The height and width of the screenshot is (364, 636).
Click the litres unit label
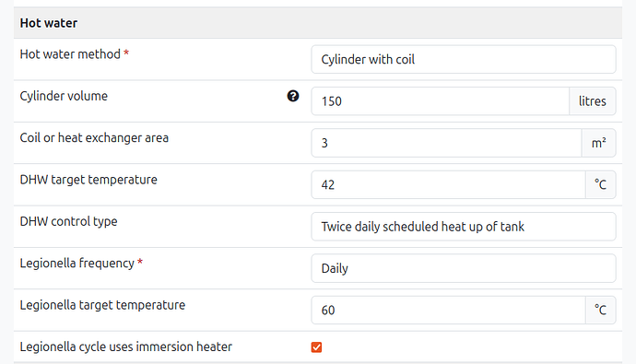pos(592,101)
